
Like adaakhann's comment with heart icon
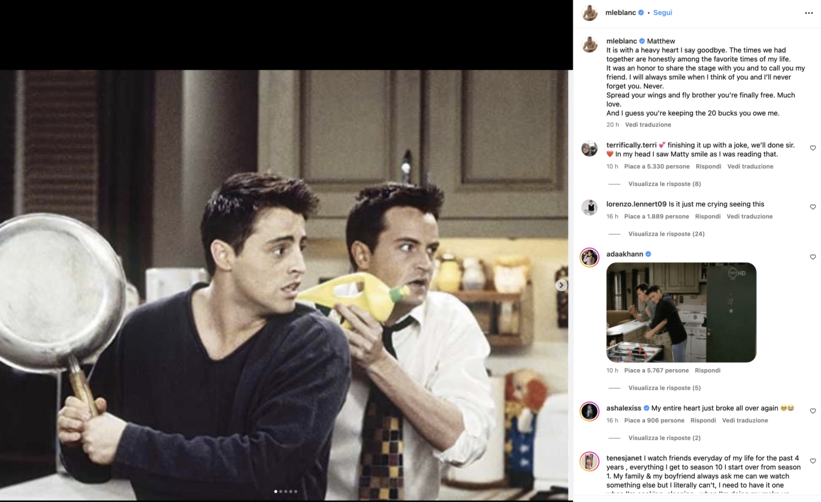click(813, 257)
